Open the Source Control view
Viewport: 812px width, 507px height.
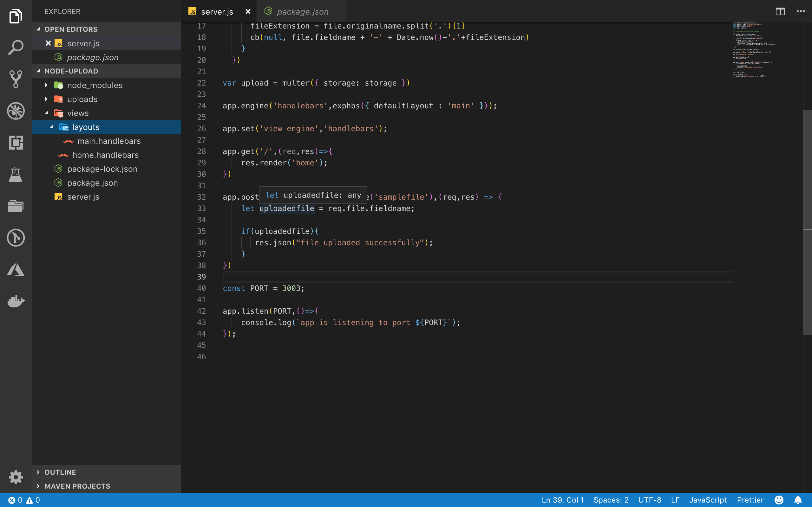(16, 79)
